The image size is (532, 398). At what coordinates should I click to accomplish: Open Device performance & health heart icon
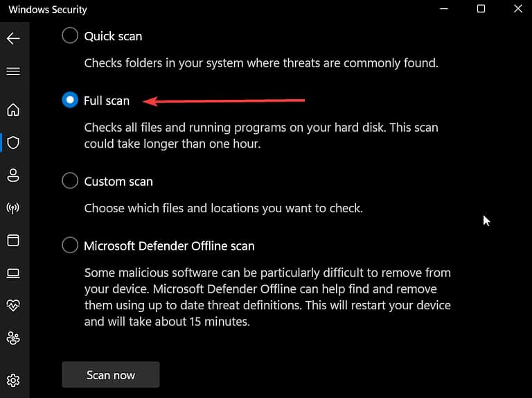(13, 306)
